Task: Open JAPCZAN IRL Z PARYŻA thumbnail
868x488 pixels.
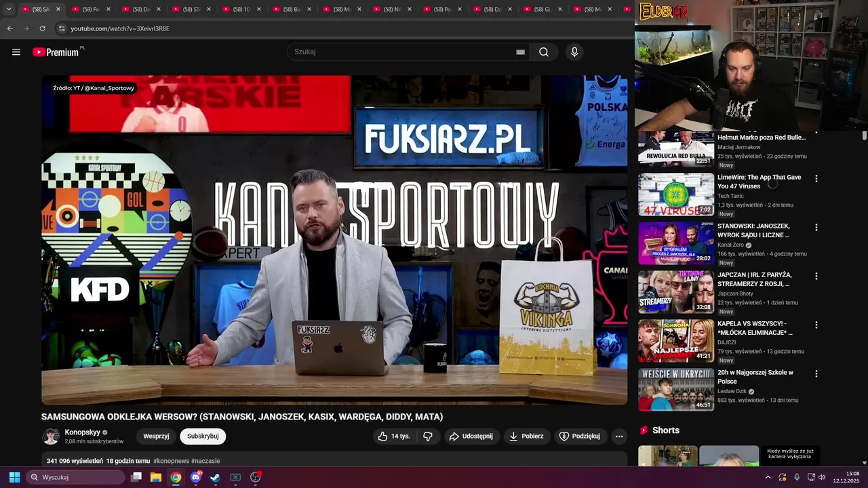Action: tap(676, 292)
